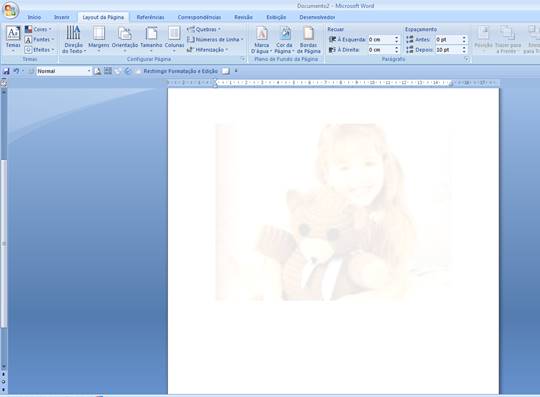Switch to the Inserir tab
Image resolution: width=540 pixels, height=397 pixels.
(62, 17)
